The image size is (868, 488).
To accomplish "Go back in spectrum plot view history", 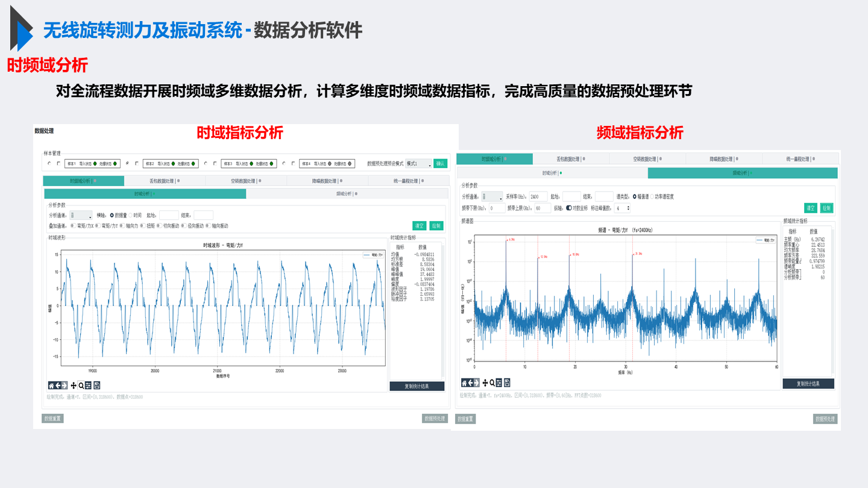I will click(471, 383).
